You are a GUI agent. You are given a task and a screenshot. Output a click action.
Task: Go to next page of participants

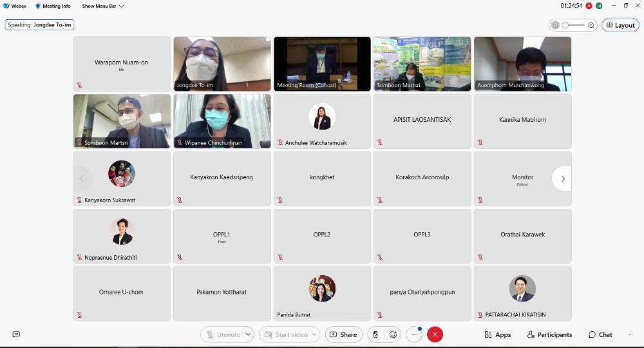tap(562, 179)
